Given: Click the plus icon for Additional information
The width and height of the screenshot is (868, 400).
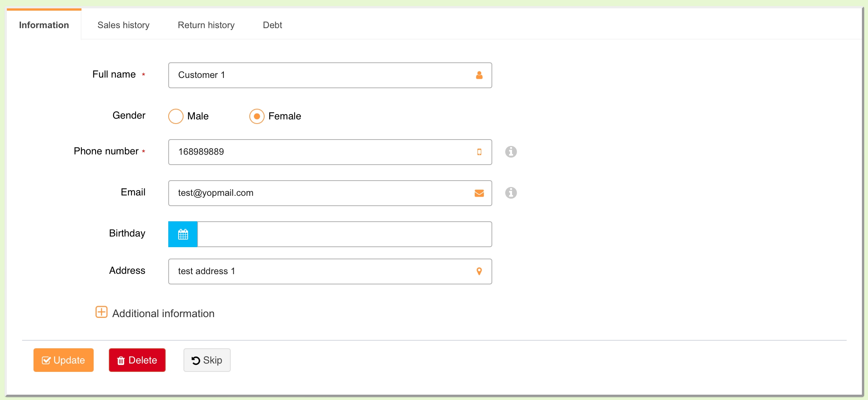Looking at the screenshot, I should pos(101,312).
